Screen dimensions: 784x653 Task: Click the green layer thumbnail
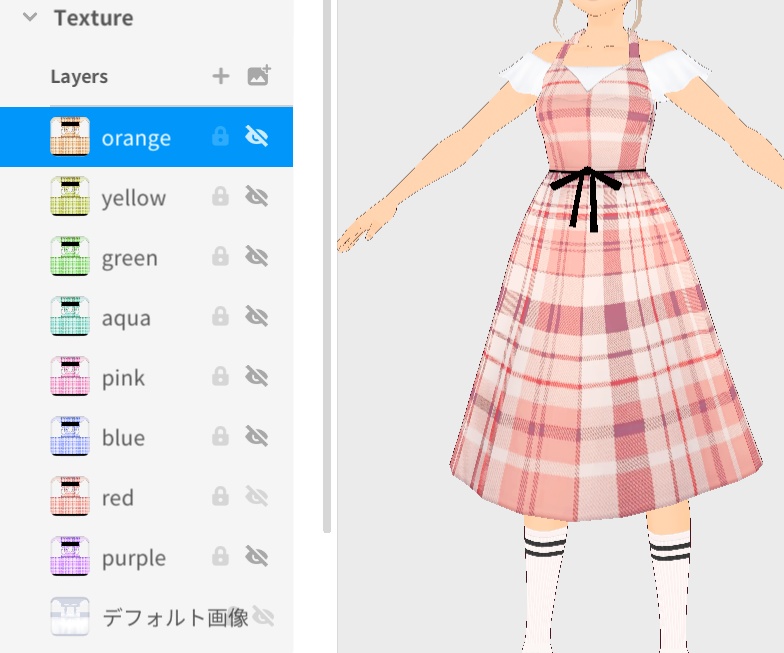70,256
